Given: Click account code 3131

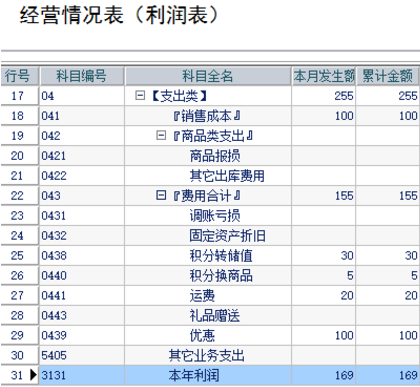Looking at the screenshot, I should (x=54, y=375).
